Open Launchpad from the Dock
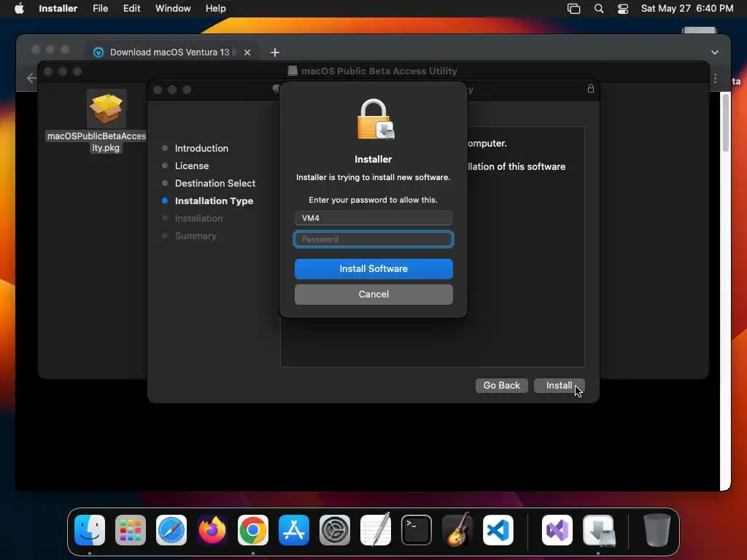 click(131, 530)
